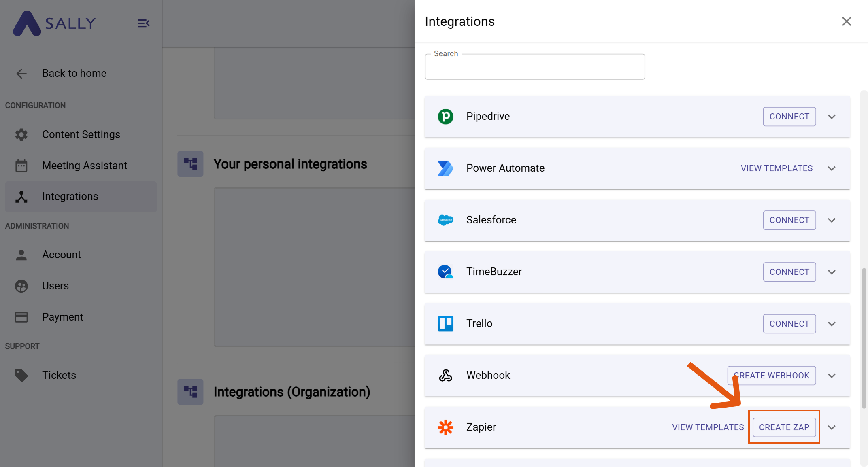Screen dimensions: 868x467
Task: Click the Your personal integrations heading
Action: 290,164
